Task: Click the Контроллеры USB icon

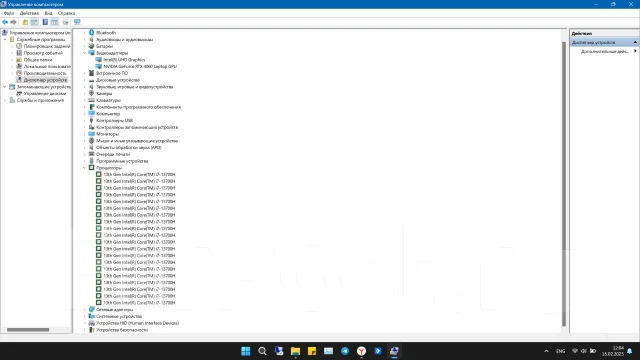Action: coord(91,120)
